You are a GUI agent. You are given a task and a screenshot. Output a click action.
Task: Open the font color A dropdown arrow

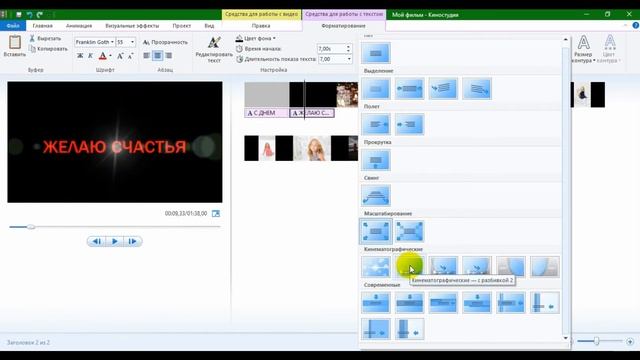pyautogui.click(x=111, y=56)
